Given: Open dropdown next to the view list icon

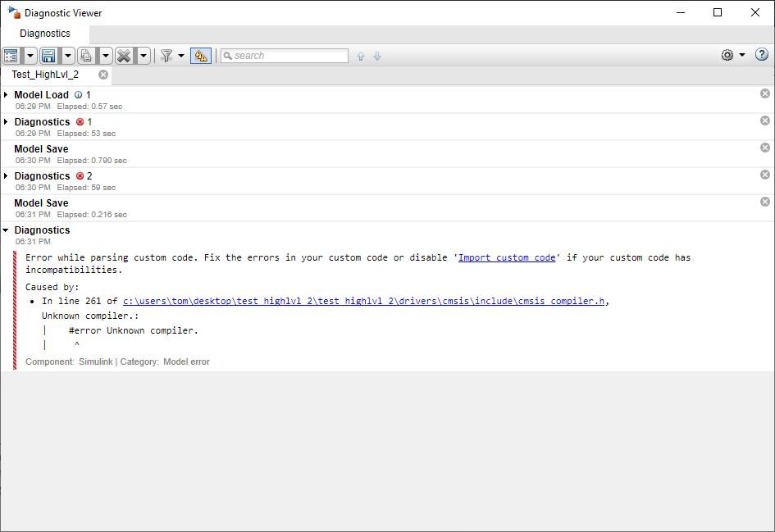Looking at the screenshot, I should click(x=30, y=56).
